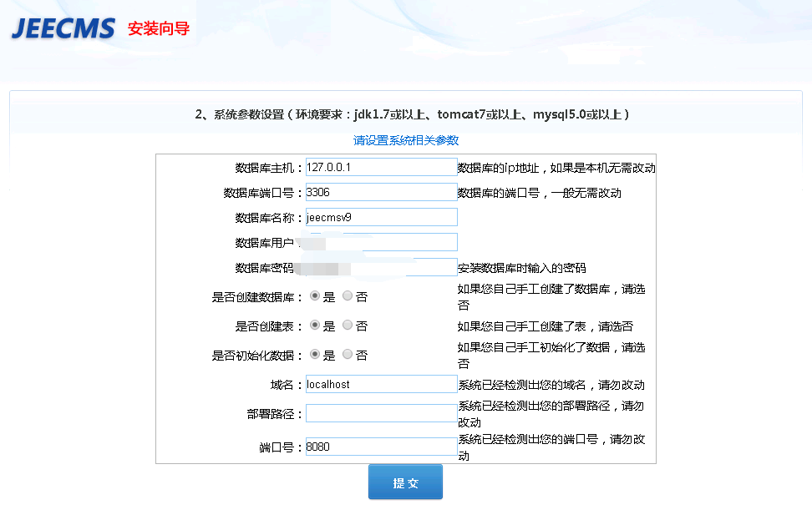
Task: Edit the 数据库名称 field with jeecmsv9
Action: (382, 217)
